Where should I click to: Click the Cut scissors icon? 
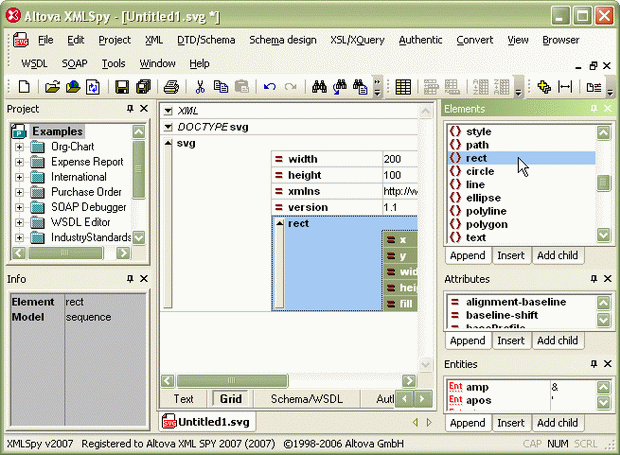coord(200,87)
